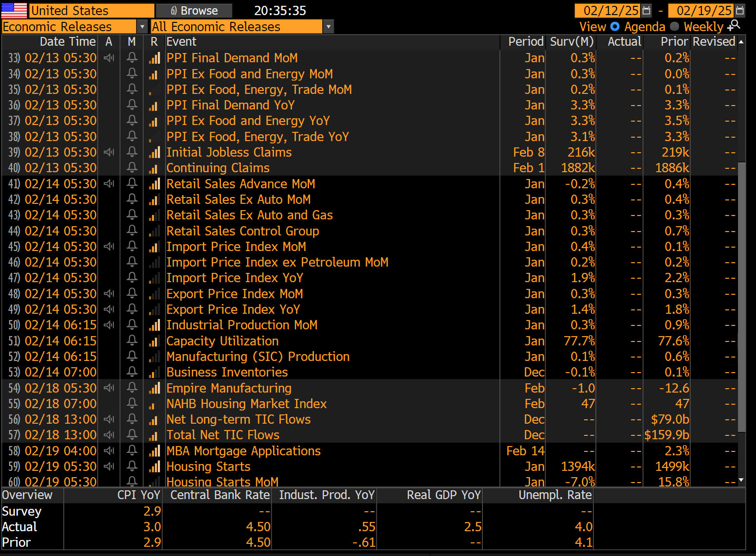Click the relevance bars icon for Initial Jobless Claims
Screen dimensions: 756x556
[x=154, y=152]
